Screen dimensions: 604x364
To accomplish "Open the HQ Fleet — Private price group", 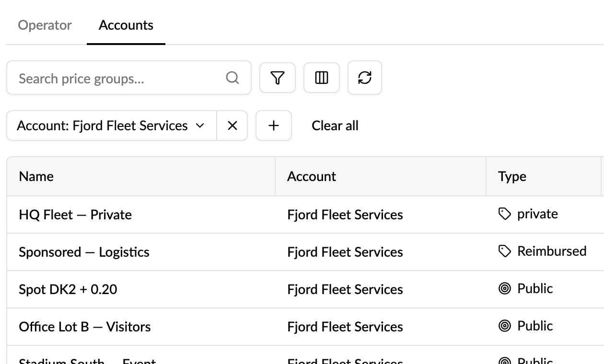I will [75, 215].
